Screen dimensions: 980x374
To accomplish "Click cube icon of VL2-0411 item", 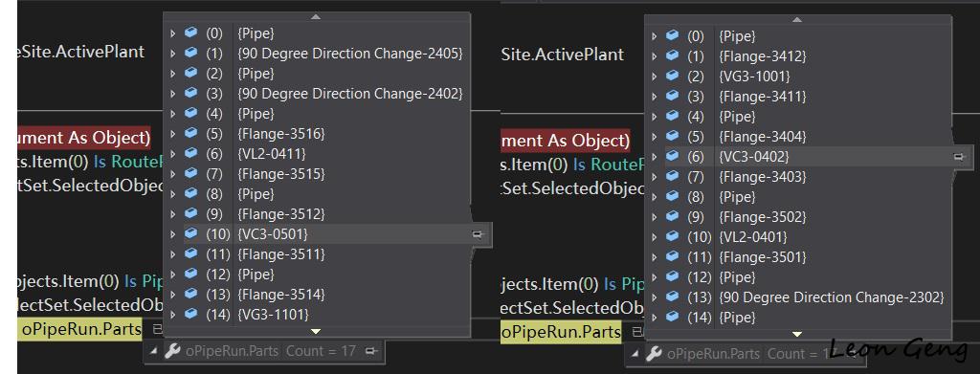I will pos(191,154).
